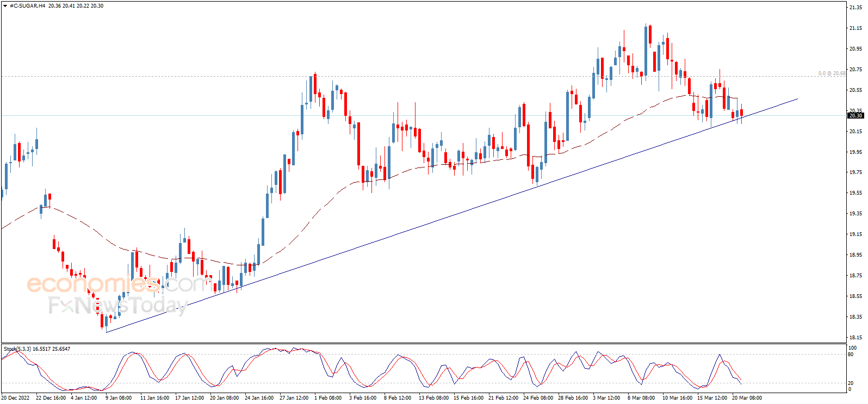
Task: Click the '3 Feb 16:00' time label
Action: tap(363, 398)
